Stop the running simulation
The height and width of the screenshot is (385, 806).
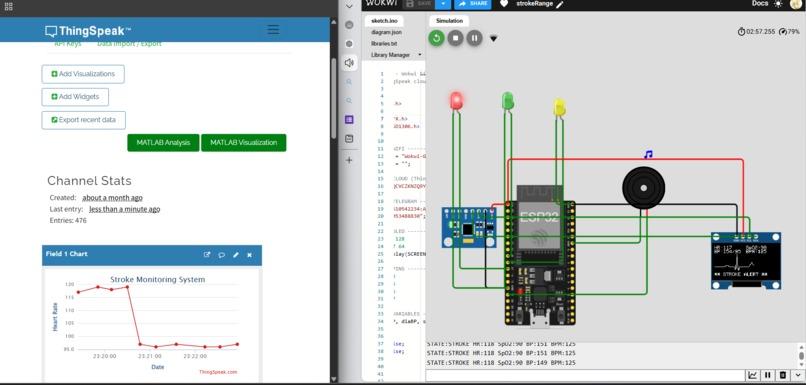pyautogui.click(x=455, y=38)
